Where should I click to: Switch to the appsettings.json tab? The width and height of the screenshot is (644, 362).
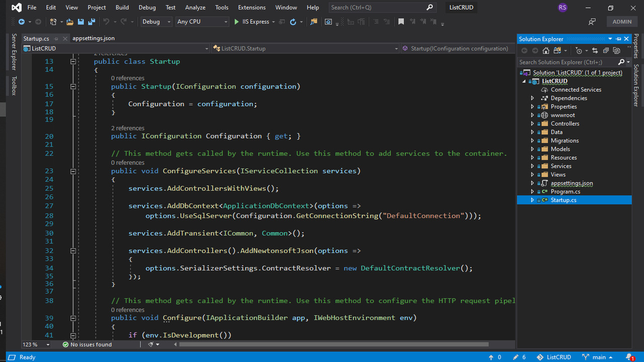[93, 38]
